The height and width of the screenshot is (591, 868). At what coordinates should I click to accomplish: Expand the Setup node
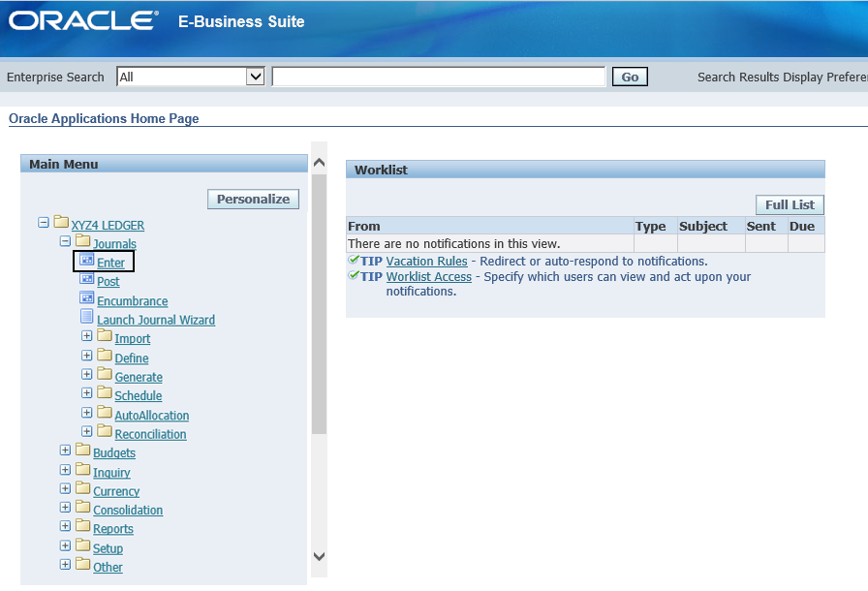[65, 545]
